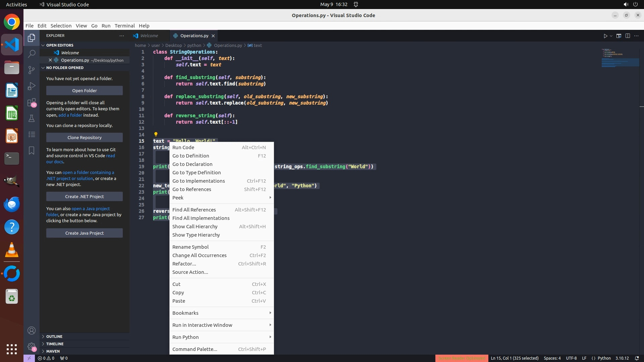Click the Run Python File play icon
This screenshot has width=644, height=362.
[x=605, y=36]
